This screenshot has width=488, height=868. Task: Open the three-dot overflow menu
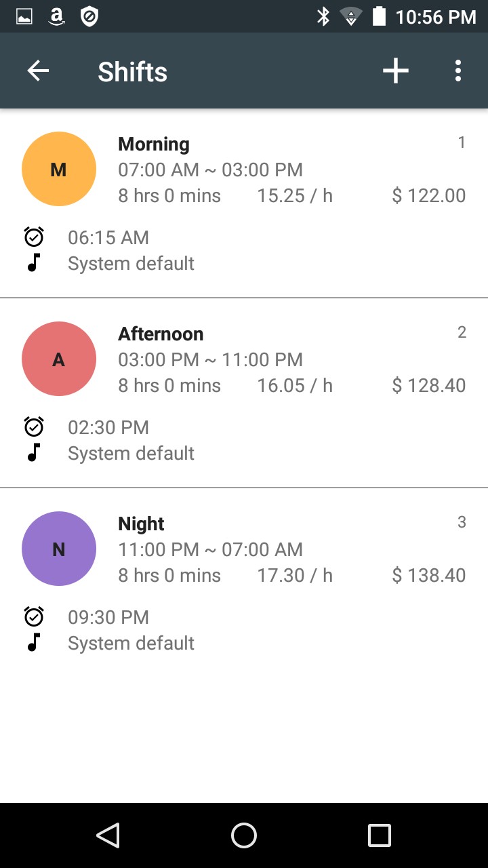[x=458, y=71]
